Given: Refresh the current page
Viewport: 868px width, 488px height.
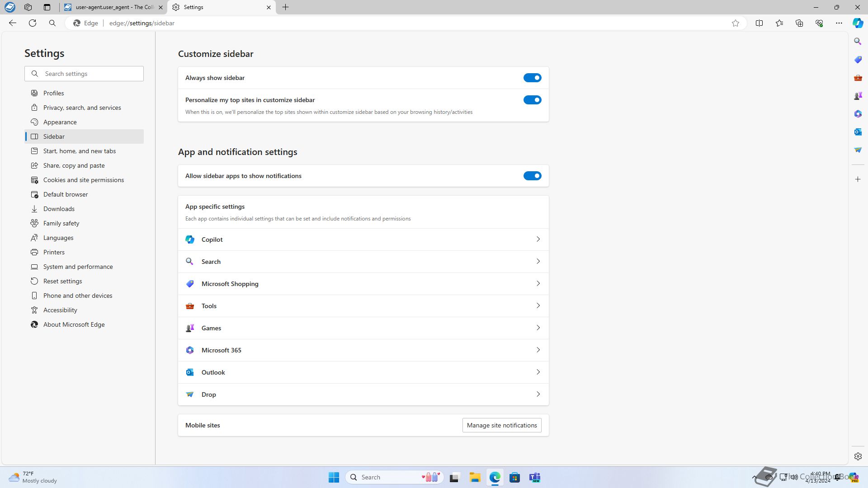Looking at the screenshot, I should coord(33,23).
